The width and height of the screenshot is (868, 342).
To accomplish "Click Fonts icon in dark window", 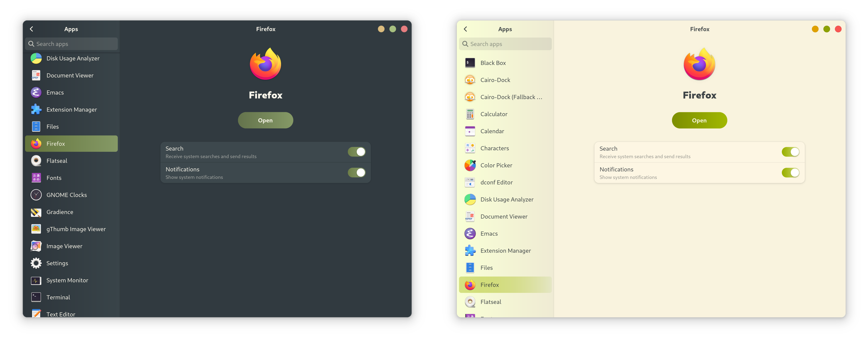I will point(36,178).
